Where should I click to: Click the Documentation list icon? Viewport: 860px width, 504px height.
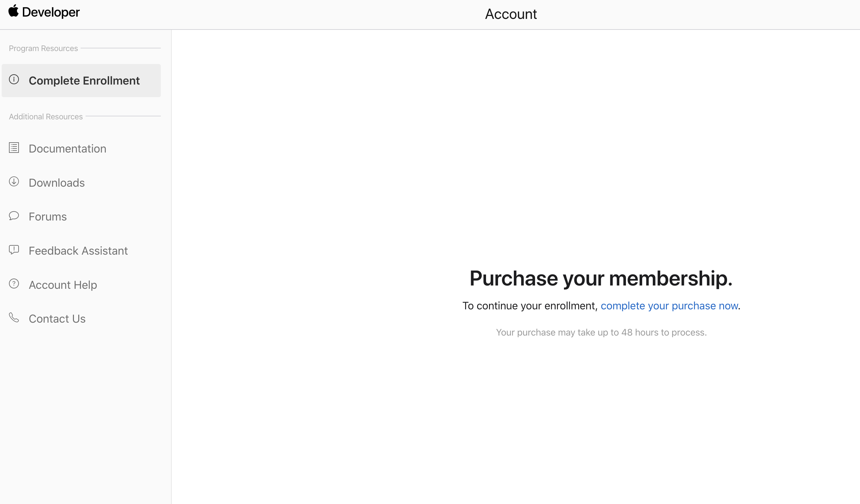tap(14, 148)
